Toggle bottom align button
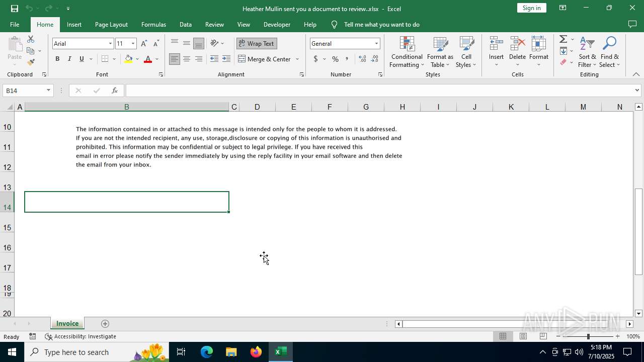Viewport: 644px width, 362px height. [x=199, y=43]
